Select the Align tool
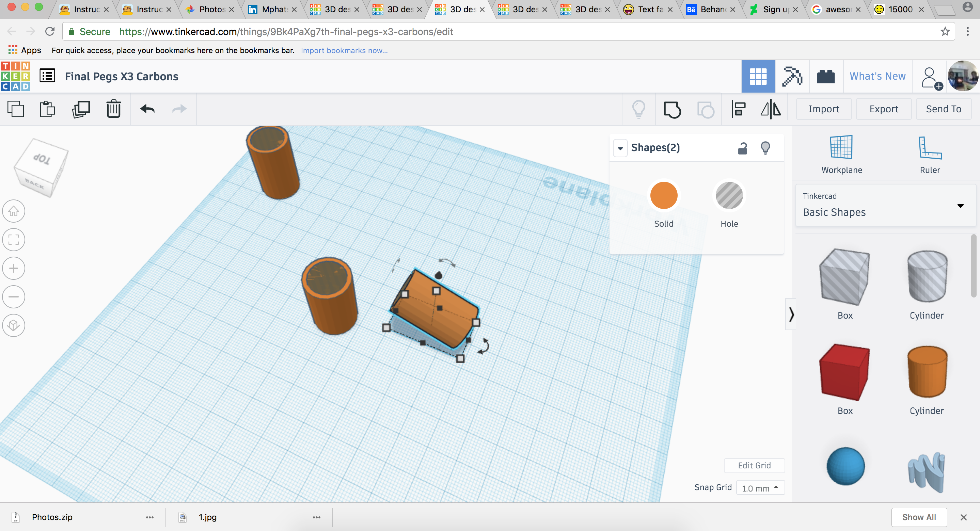Viewport: 980px width, 531px height. 739,109
